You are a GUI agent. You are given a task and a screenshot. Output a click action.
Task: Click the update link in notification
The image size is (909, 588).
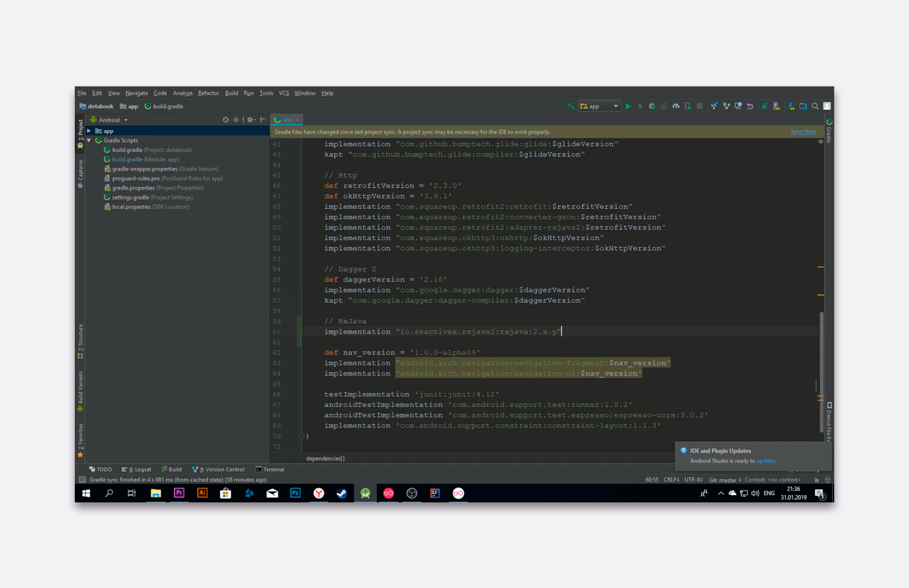coord(765,461)
